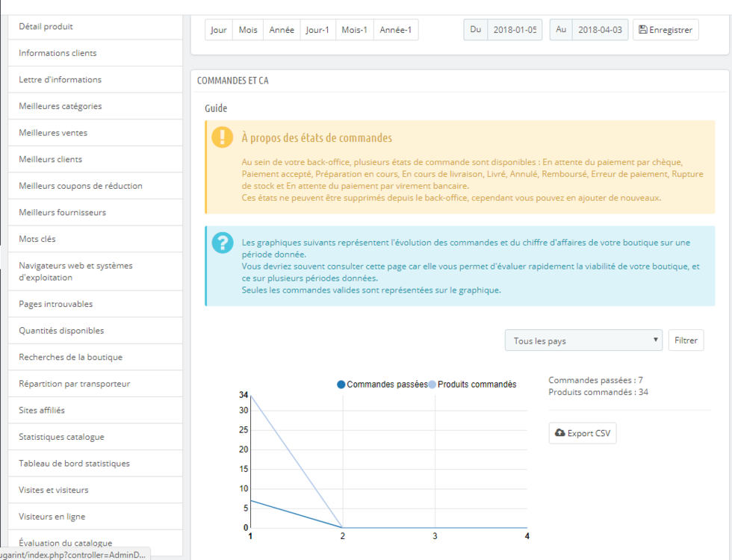Set period to Mois
The width and height of the screenshot is (732, 560).
click(x=248, y=30)
